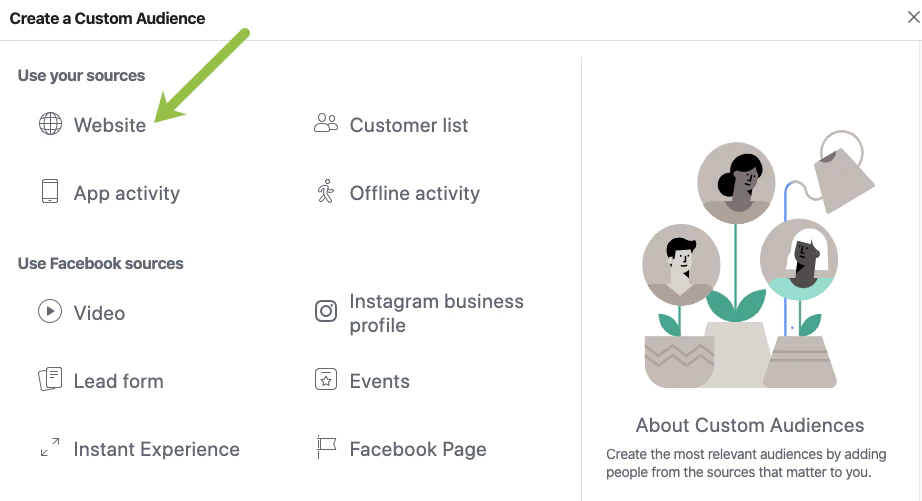Click the phone icon for App activity
Viewport: 922px width, 501px height.
(50, 192)
